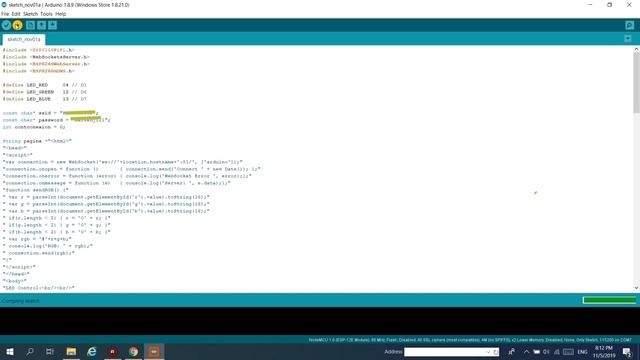The height and width of the screenshot is (360, 640).
Task: Click the WebSocketsServer.h include line
Action: pyautogui.click(x=46, y=57)
